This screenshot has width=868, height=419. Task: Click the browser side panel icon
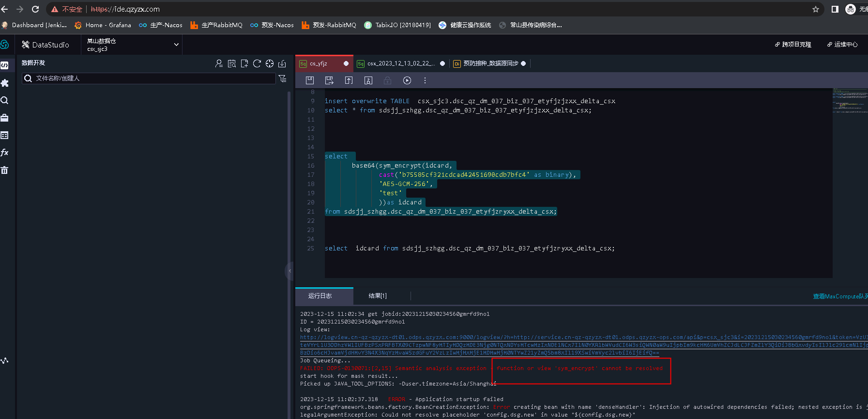(x=835, y=9)
